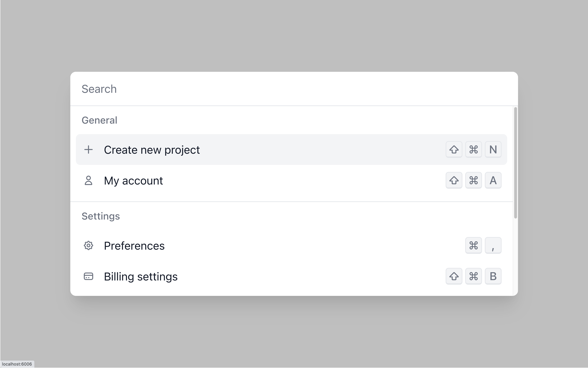
Task: Click the command key icon in My account row
Action: [x=473, y=180]
